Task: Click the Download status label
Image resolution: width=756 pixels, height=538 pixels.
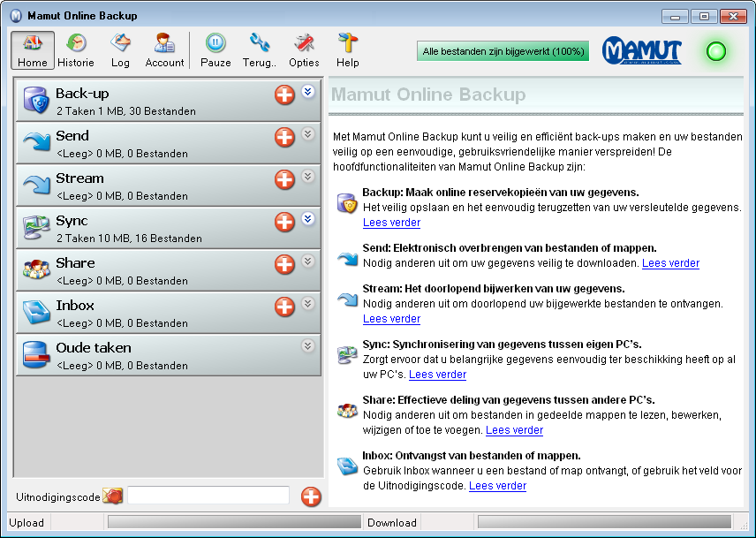Action: [x=392, y=523]
